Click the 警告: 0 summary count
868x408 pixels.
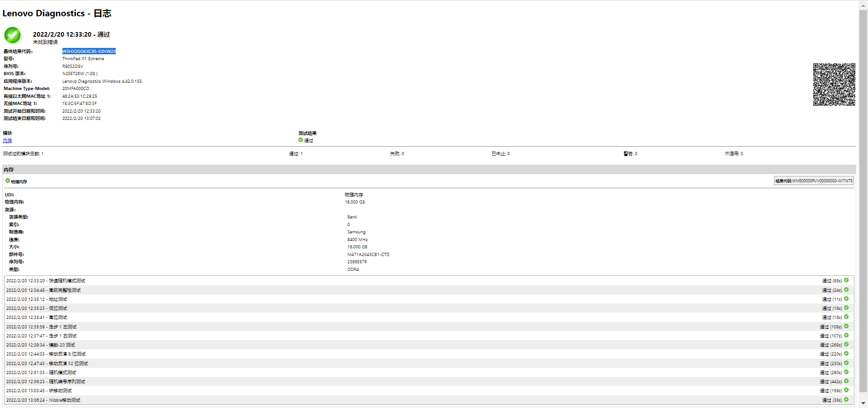coord(631,154)
